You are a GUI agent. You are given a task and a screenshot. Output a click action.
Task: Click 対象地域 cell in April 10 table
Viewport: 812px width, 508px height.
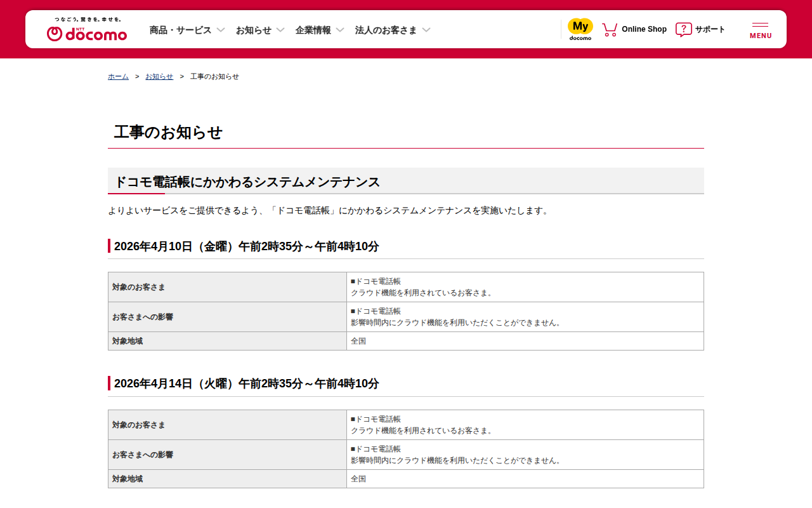227,341
